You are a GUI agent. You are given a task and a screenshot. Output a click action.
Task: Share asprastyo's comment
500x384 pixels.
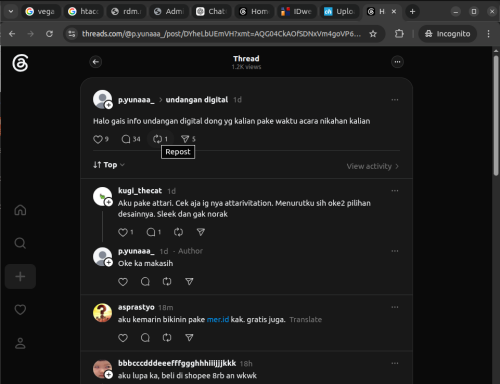pos(189,338)
